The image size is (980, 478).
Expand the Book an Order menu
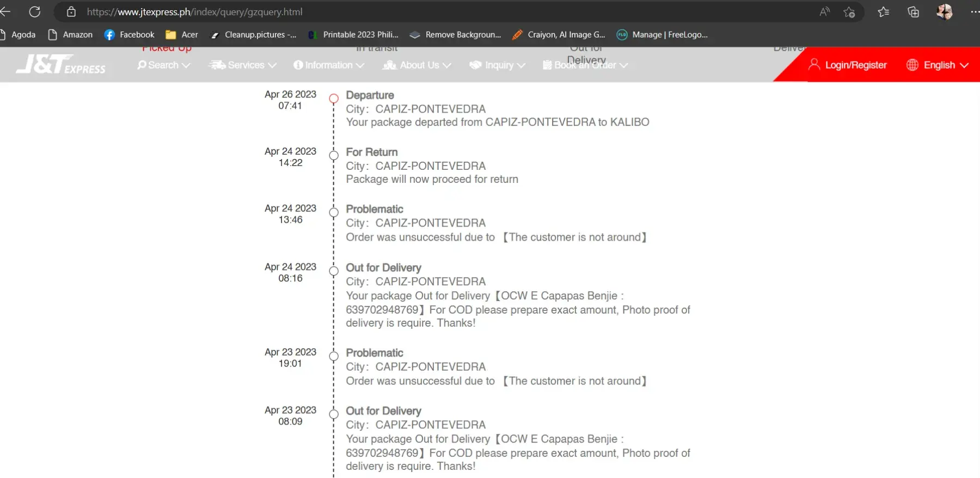click(x=585, y=65)
